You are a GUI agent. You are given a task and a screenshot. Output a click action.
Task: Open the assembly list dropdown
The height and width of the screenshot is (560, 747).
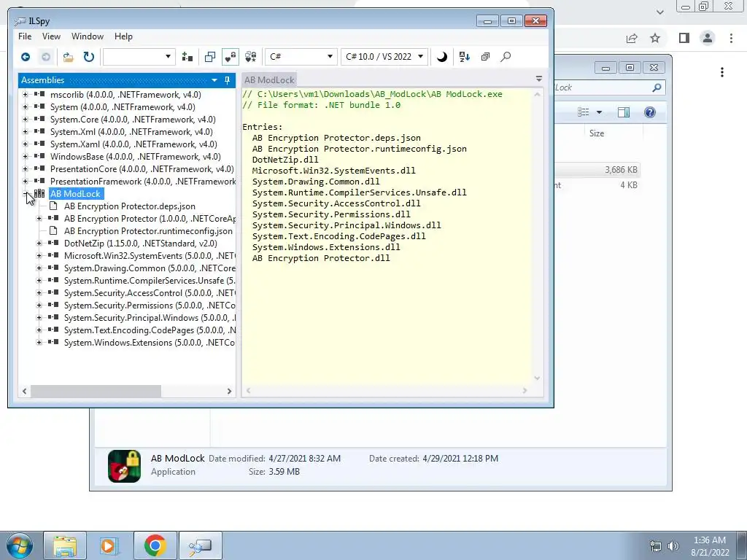(139, 57)
